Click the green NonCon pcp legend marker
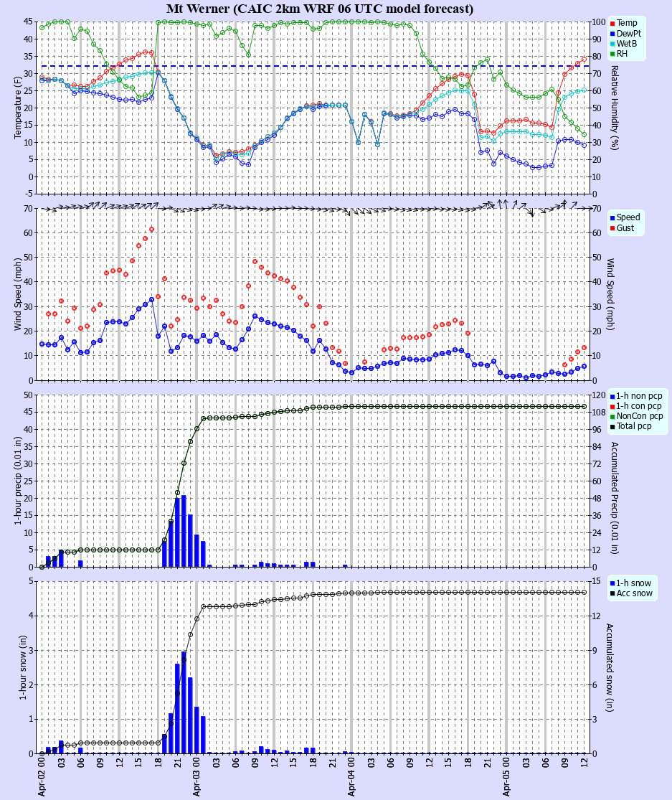 point(614,416)
